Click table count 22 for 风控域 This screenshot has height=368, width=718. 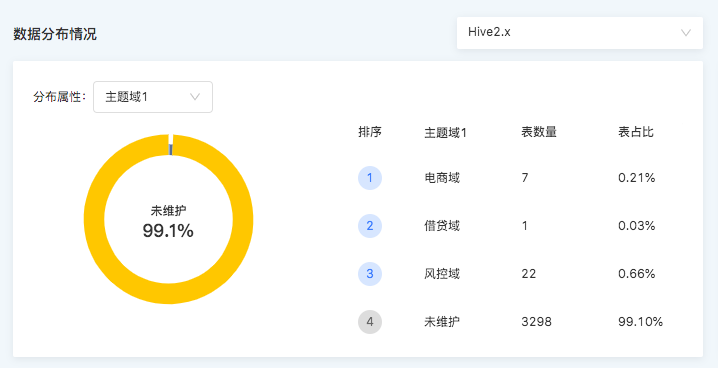click(x=528, y=274)
